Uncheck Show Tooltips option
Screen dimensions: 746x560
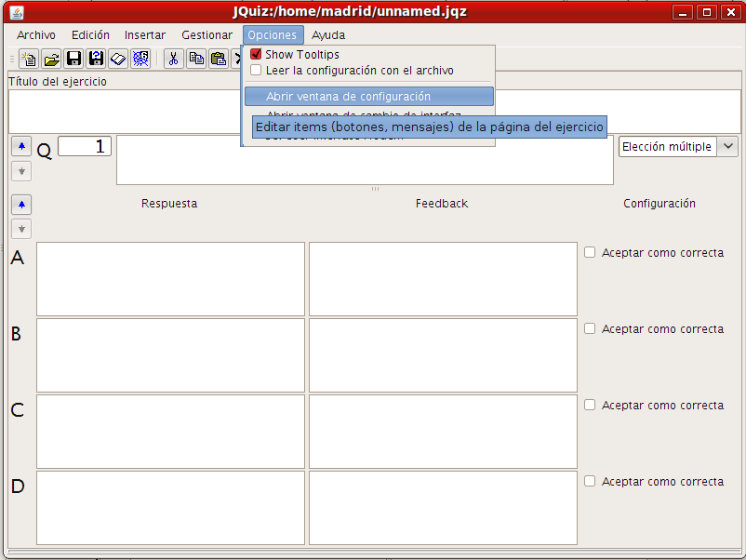(256, 54)
